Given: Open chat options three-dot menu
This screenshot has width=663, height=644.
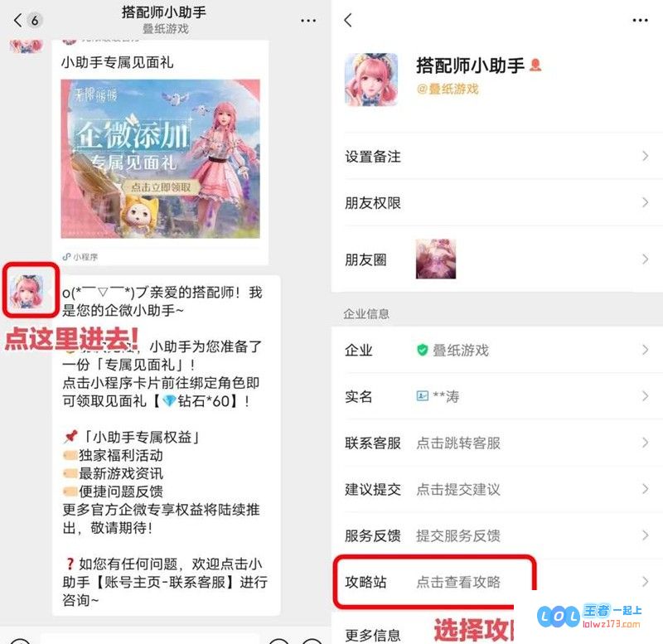Looking at the screenshot, I should (x=308, y=20).
